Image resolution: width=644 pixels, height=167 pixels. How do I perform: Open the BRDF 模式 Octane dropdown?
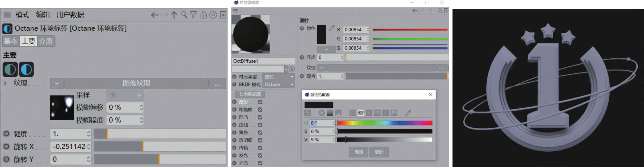pyautogui.click(x=279, y=85)
